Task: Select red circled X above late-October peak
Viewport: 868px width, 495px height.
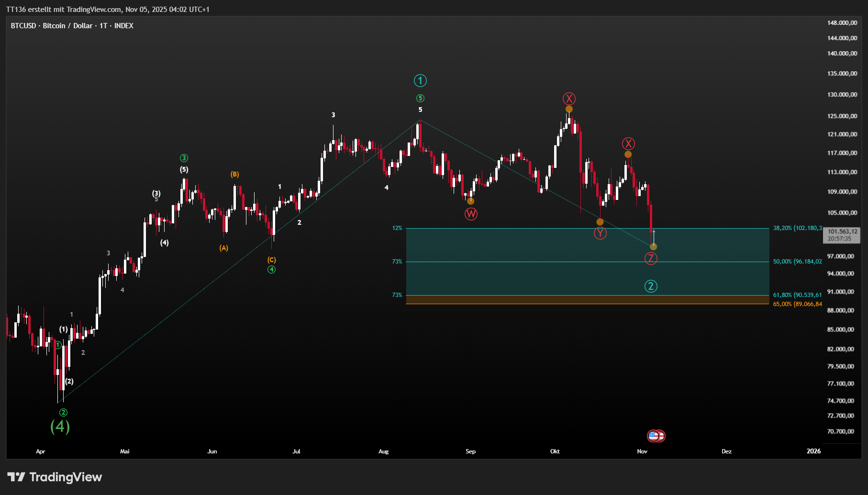Action: 628,143
